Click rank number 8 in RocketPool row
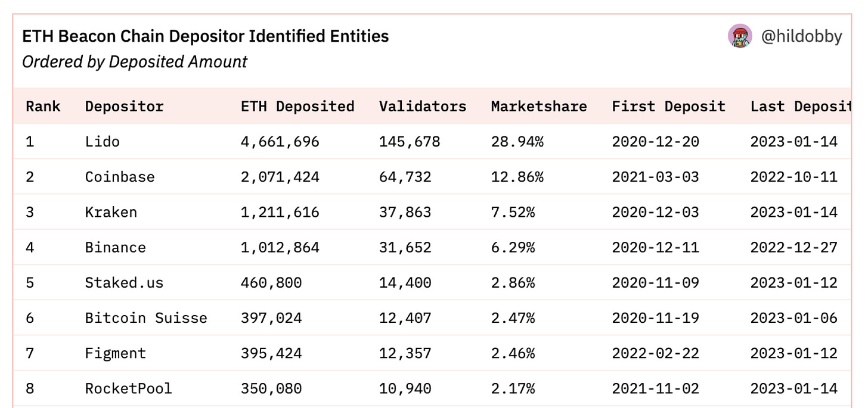The height and width of the screenshot is (408, 868). click(x=30, y=388)
